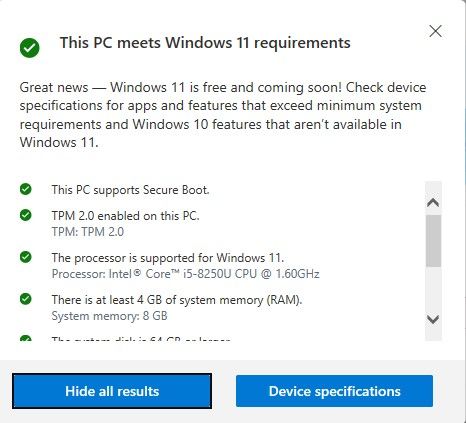Click the processor supported for Windows 11 text
Image resolution: width=466 pixels, height=423 pixels.
pos(168,258)
